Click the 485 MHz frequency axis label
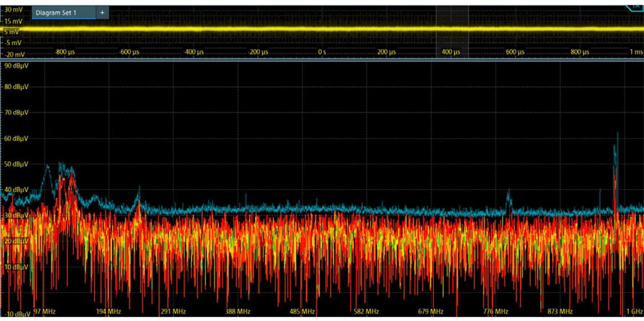This screenshot has width=644, height=321. coord(302,311)
